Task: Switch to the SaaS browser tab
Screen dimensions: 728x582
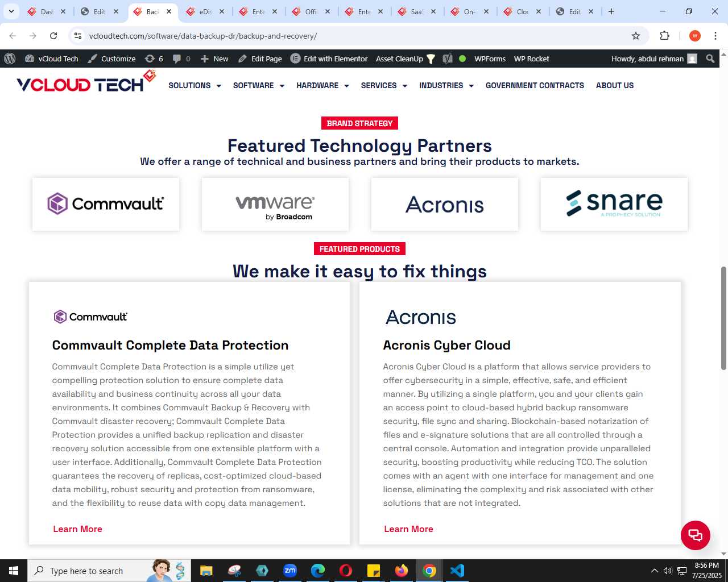Action: pyautogui.click(x=417, y=11)
